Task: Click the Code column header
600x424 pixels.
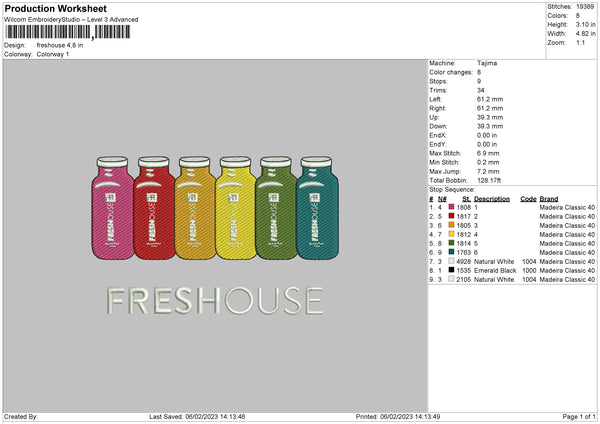Action: [528, 199]
